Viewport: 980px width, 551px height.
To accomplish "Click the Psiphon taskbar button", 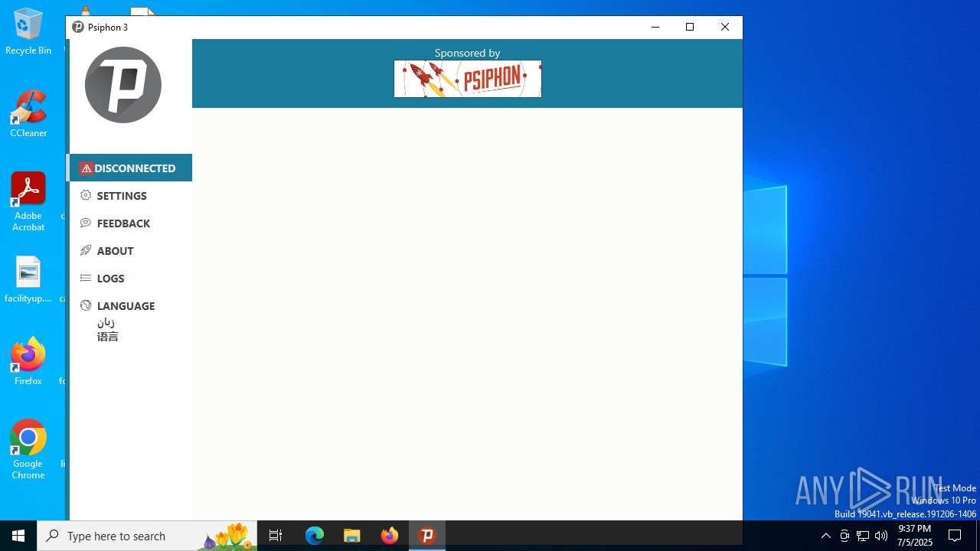I will 427,536.
